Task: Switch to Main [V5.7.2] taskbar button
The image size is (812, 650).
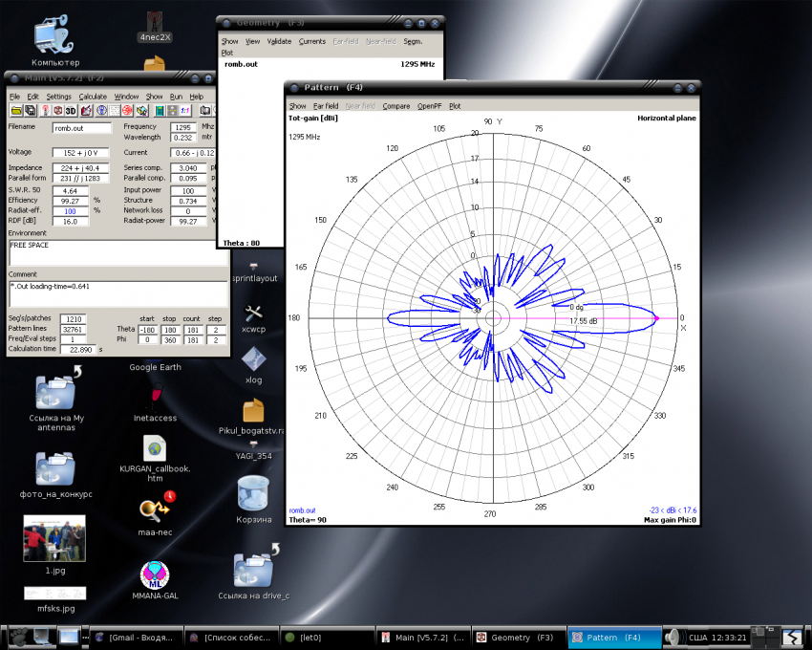Action: tap(423, 638)
